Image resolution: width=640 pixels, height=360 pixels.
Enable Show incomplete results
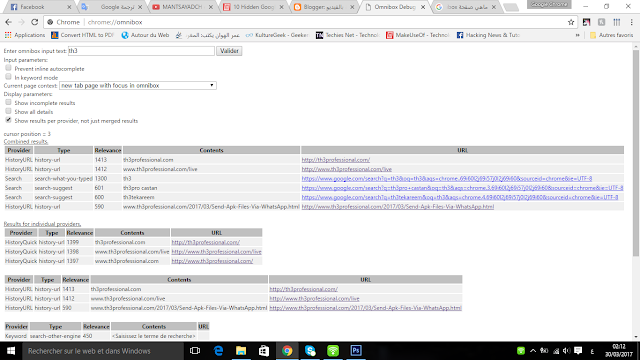tap(8, 102)
